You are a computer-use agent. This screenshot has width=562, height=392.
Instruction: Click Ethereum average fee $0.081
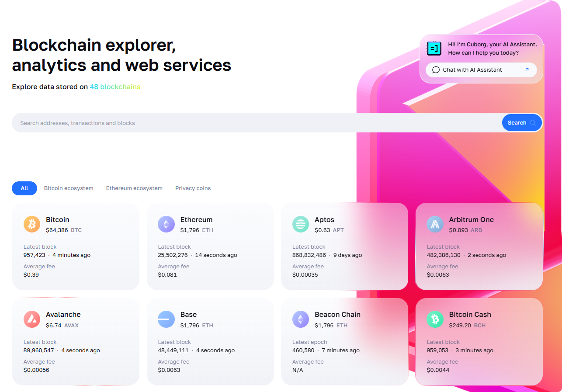pos(167,275)
